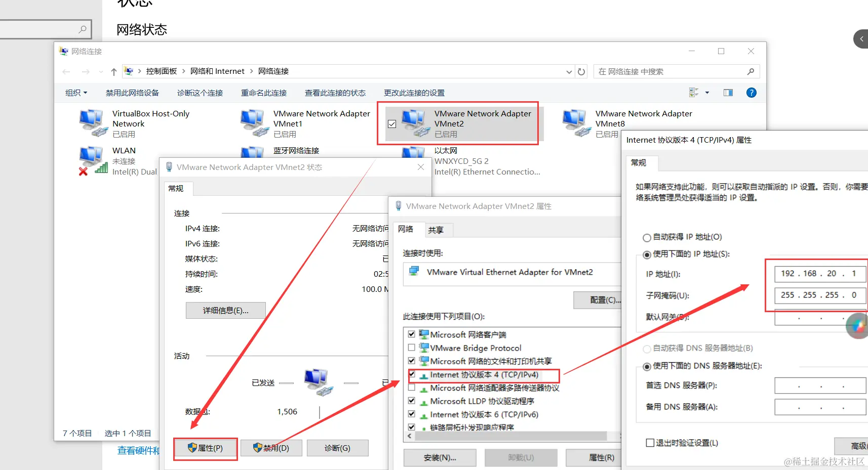
Task: Enable the VMware Bridge Protocol checkbox
Action: pyautogui.click(x=412, y=348)
